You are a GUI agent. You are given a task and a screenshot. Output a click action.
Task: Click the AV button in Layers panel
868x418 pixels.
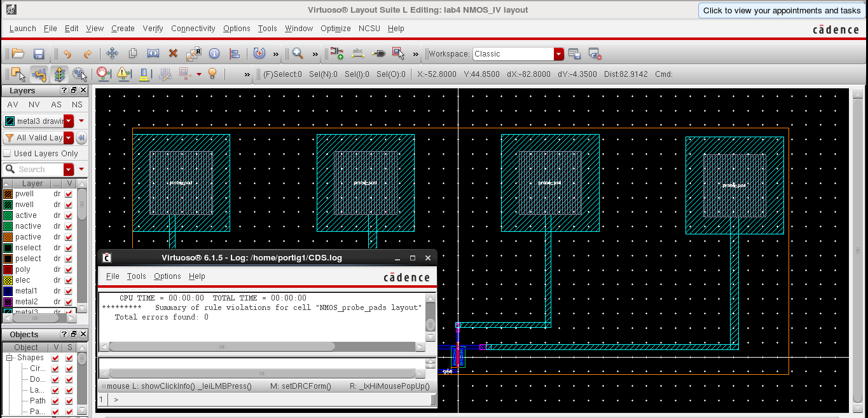point(13,105)
